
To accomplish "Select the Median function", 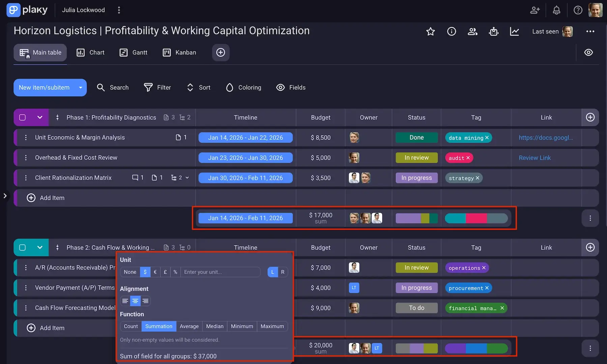I will pos(215,326).
